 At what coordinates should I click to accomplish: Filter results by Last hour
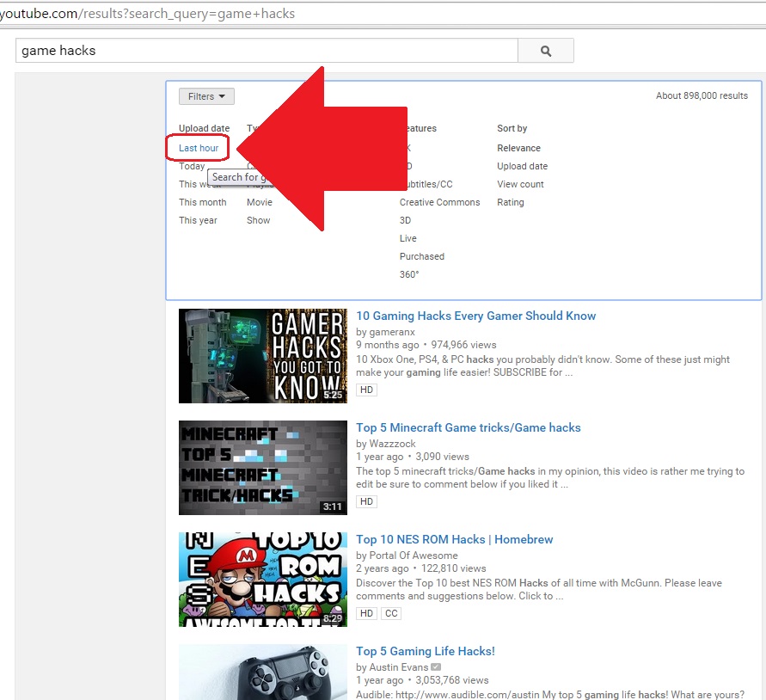[x=199, y=148]
